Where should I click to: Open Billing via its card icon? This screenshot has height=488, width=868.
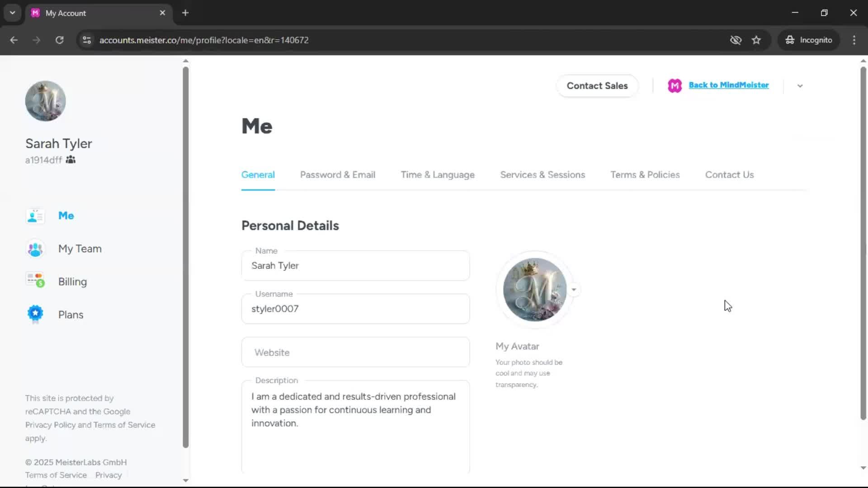pos(35,281)
